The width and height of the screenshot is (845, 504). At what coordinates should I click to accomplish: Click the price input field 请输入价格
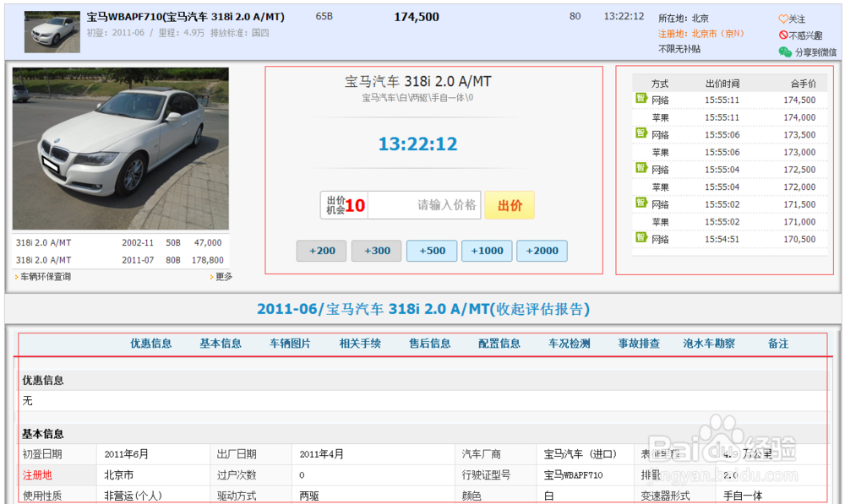424,205
